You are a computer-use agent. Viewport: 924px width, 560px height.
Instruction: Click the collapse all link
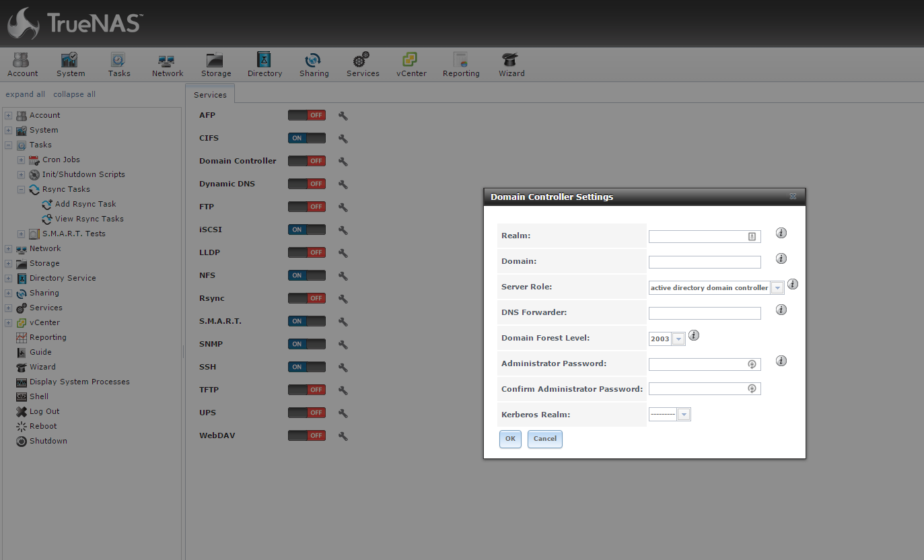click(74, 94)
